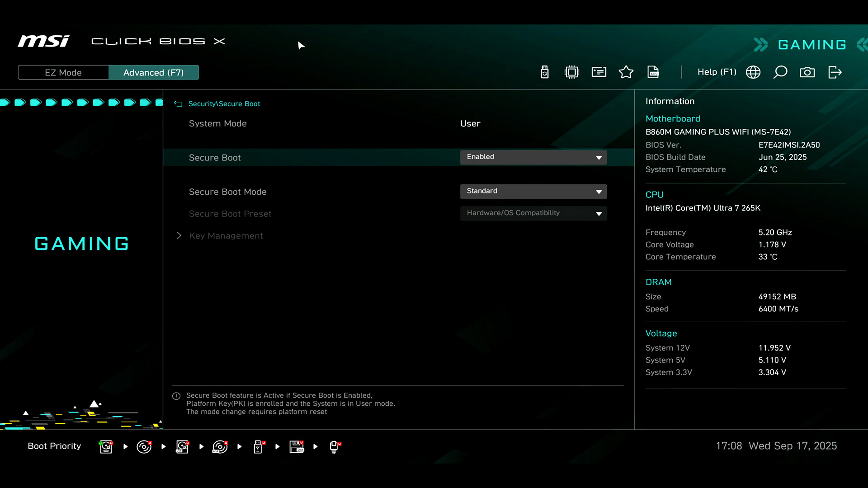This screenshot has width=868, height=488.
Task: Click the exit door icon
Action: tap(835, 72)
